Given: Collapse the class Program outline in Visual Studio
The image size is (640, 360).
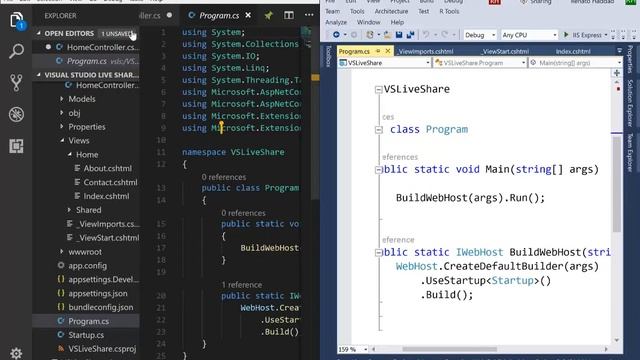Looking at the screenshot, I should pos(378,130).
